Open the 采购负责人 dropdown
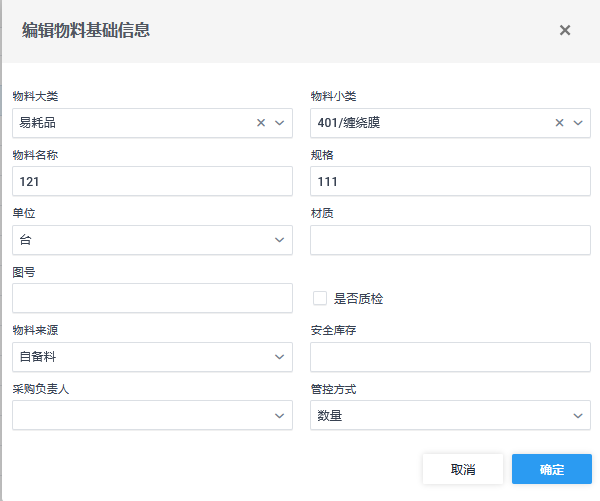Screen dimensions: 600x501 click(152, 415)
